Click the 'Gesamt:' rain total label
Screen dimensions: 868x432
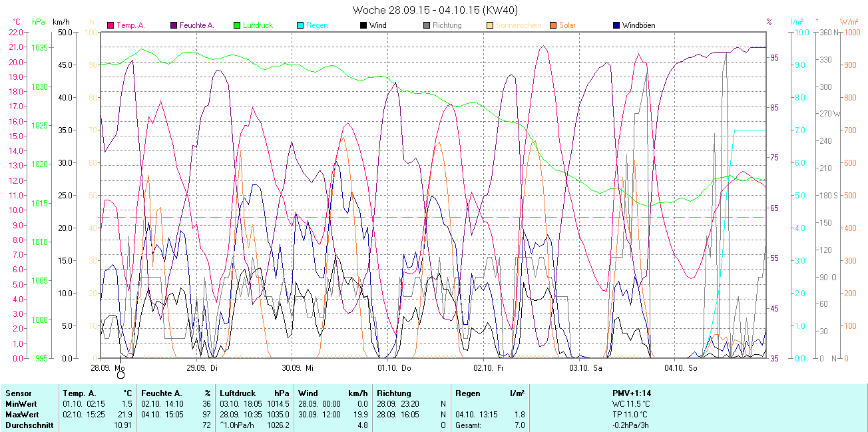[x=469, y=425]
